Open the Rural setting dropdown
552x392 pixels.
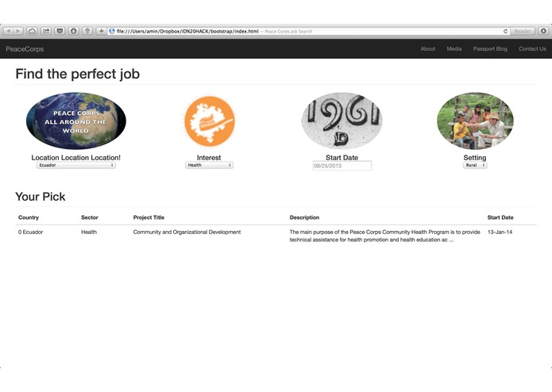tap(475, 165)
